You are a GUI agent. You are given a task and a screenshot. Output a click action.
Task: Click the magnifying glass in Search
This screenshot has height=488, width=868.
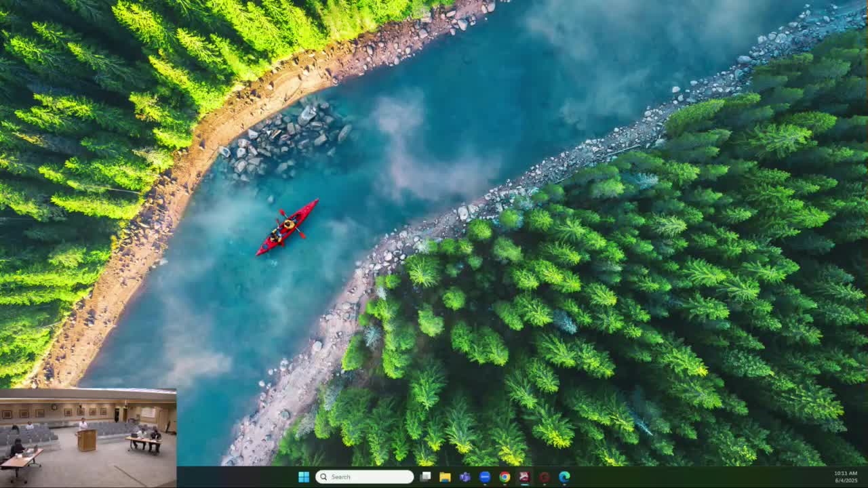[x=323, y=476]
